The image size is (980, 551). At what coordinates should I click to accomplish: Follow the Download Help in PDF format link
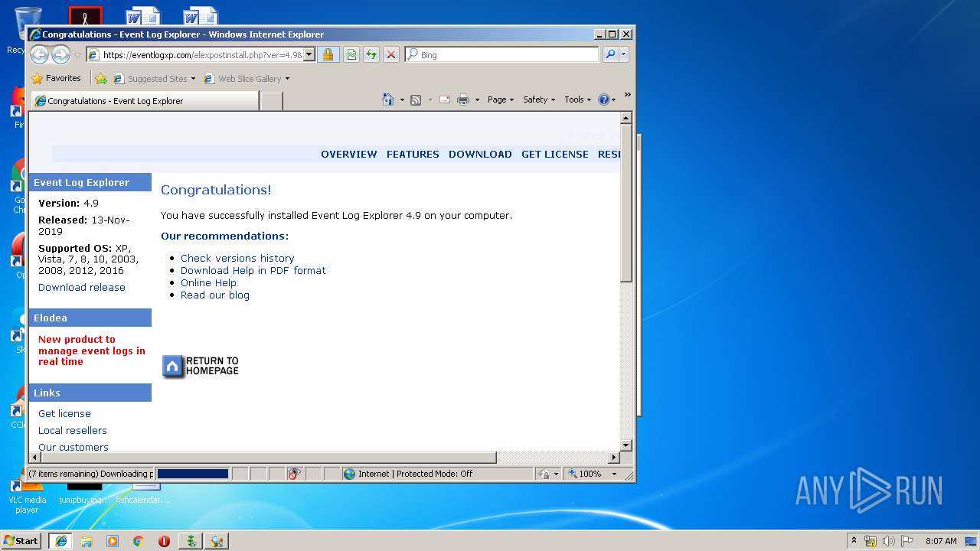click(x=253, y=270)
